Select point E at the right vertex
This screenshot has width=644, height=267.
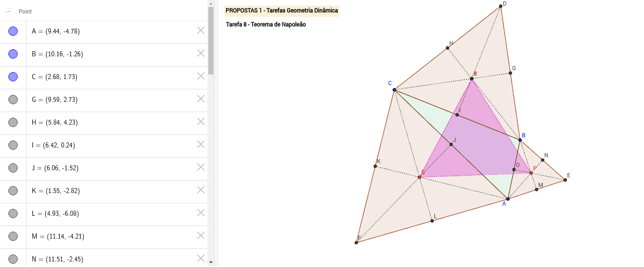tap(565, 180)
